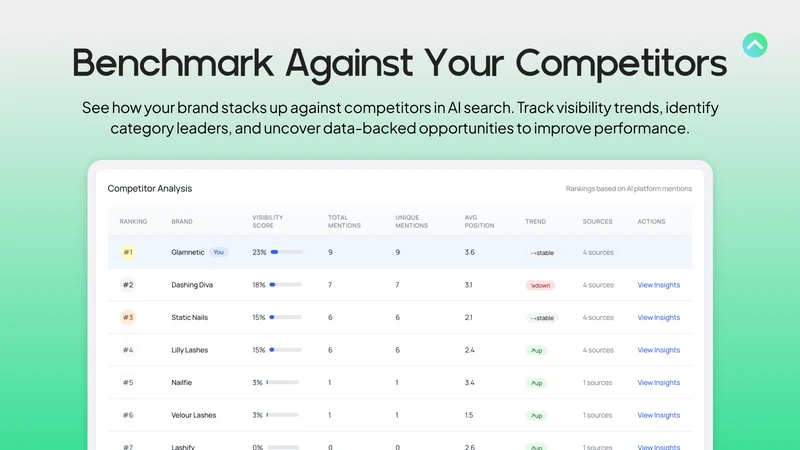800x450 pixels.
Task: Open View Insights for Static Nails
Action: click(x=658, y=317)
